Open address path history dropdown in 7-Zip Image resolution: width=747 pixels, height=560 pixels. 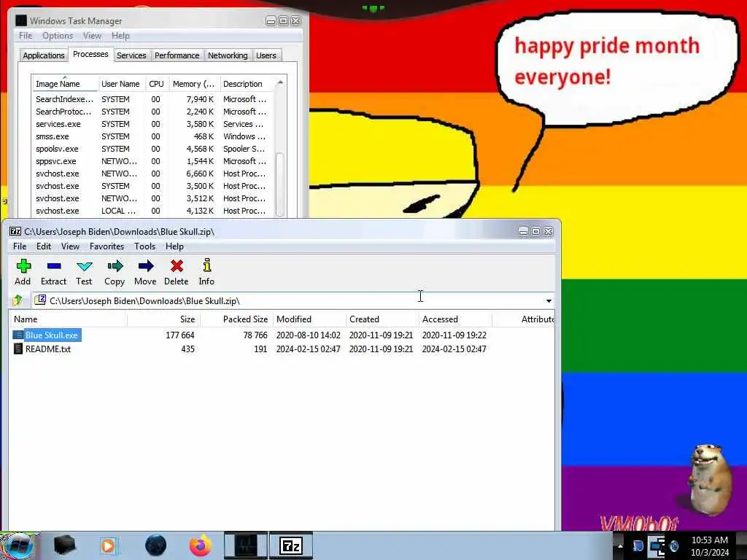point(549,301)
